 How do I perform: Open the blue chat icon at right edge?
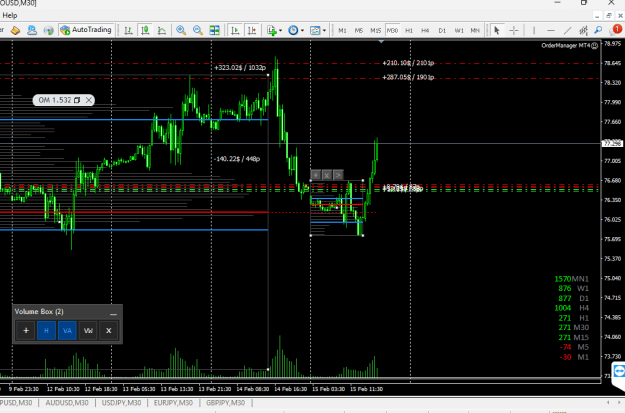[x=619, y=372]
